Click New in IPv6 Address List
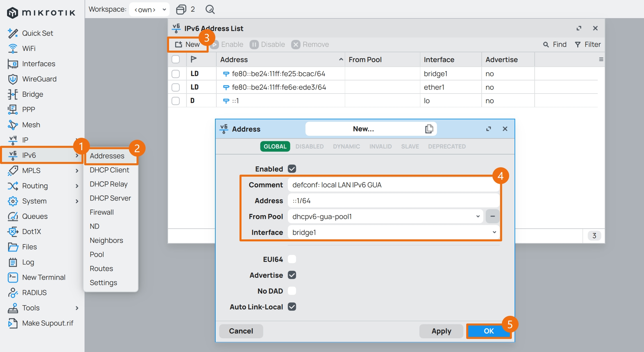This screenshot has height=352, width=644. (187, 45)
